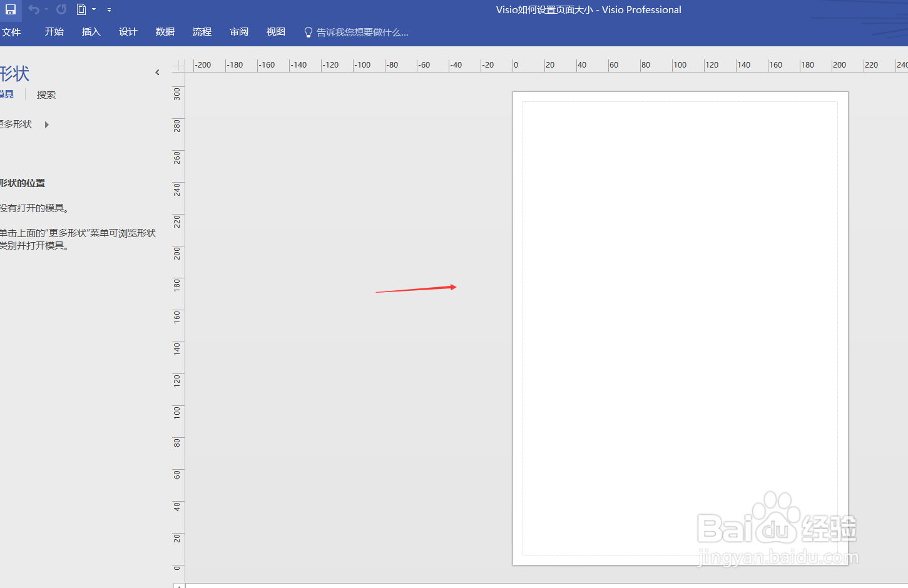This screenshot has height=588, width=908.
Task: Click the ruler origin crosshair corner
Action: point(179,66)
